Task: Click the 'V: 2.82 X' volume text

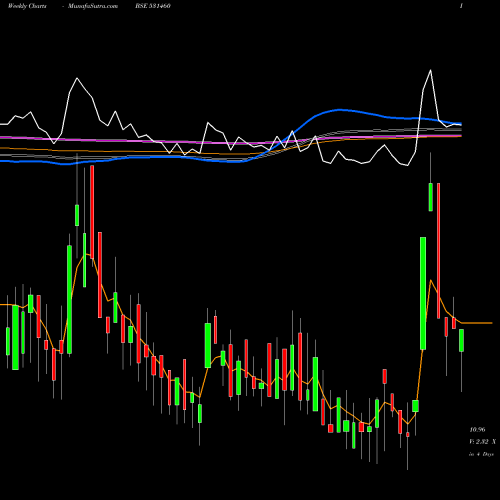Action: 482,442
